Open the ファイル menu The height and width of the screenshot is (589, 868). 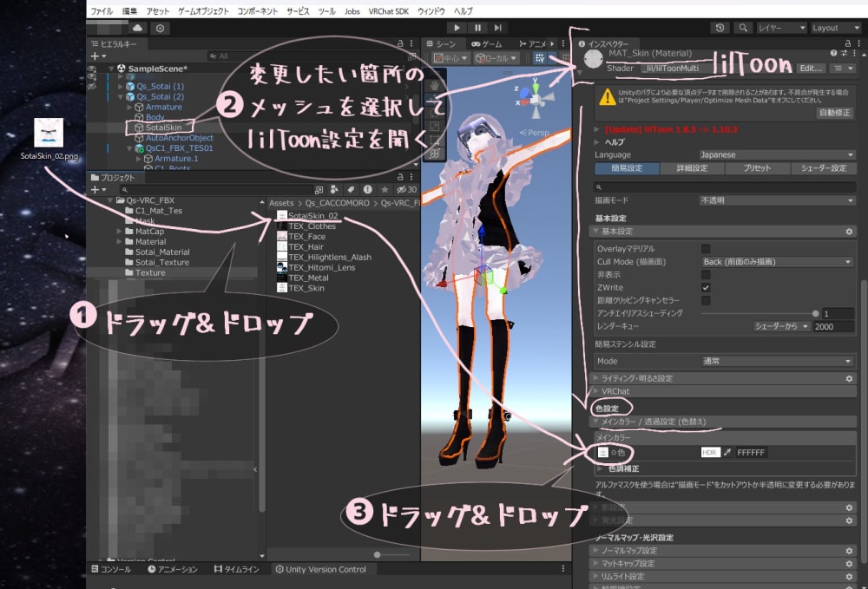[x=102, y=11]
